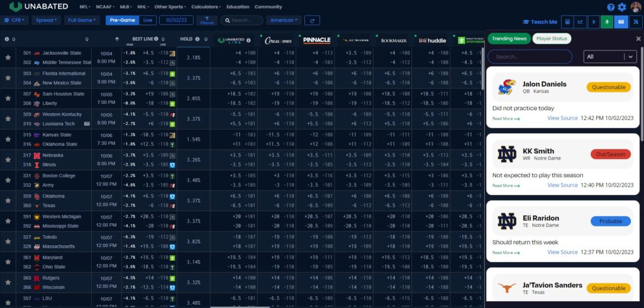Focus the news panel search box
This screenshot has height=308, width=644.
[530, 57]
